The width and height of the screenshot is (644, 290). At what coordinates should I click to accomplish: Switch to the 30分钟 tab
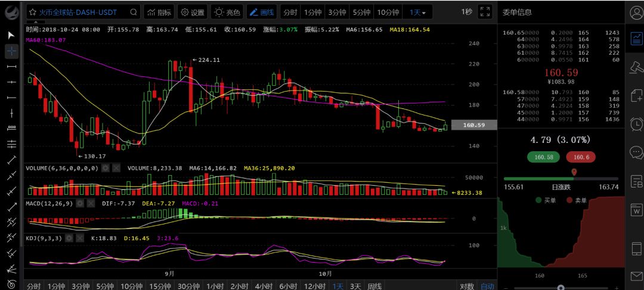click(x=188, y=286)
